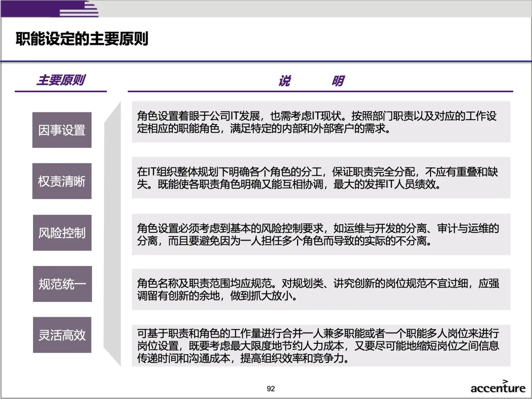Screen dimensions: 532x399
Task: Click the 规范统一 principle box
Action: pos(63,284)
